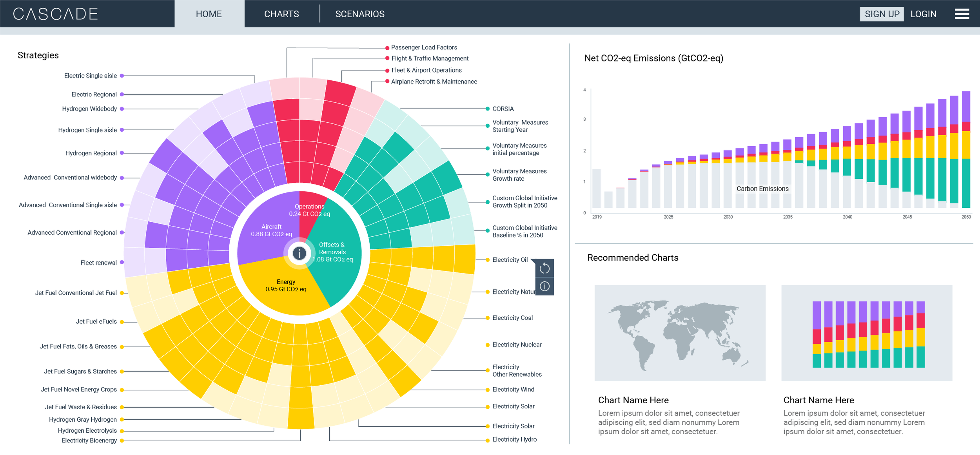
Task: Open the SCENARIOS tab
Action: click(x=360, y=14)
